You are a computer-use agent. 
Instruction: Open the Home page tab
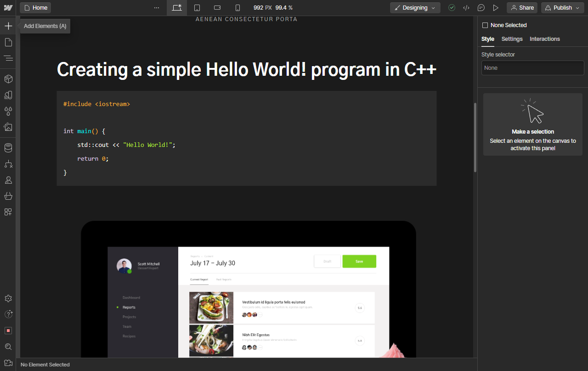pyautogui.click(x=35, y=8)
